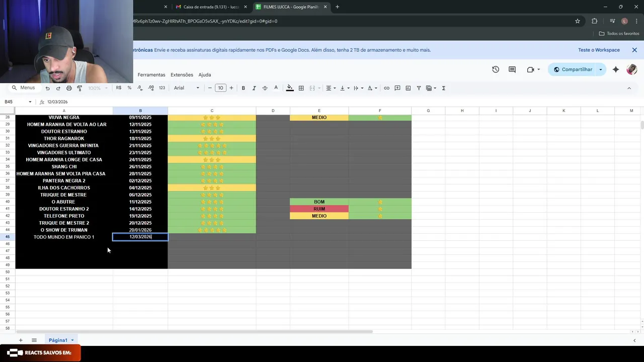
Task: Open the text color picker
Action: click(x=276, y=88)
